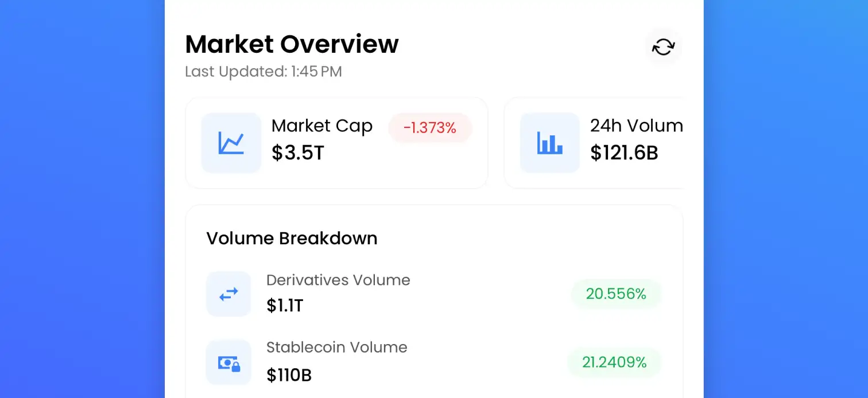The height and width of the screenshot is (398, 868).
Task: Click the 21.2409% stablecoin percentage badge
Action: click(x=614, y=362)
